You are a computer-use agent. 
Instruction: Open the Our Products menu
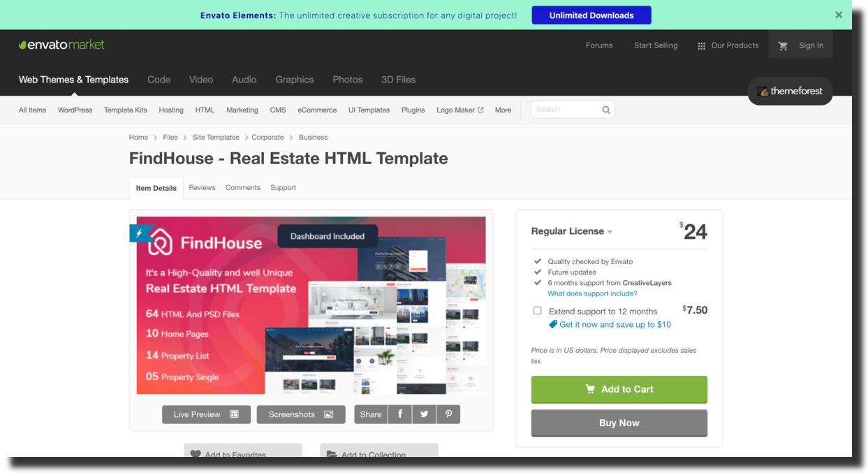(728, 45)
